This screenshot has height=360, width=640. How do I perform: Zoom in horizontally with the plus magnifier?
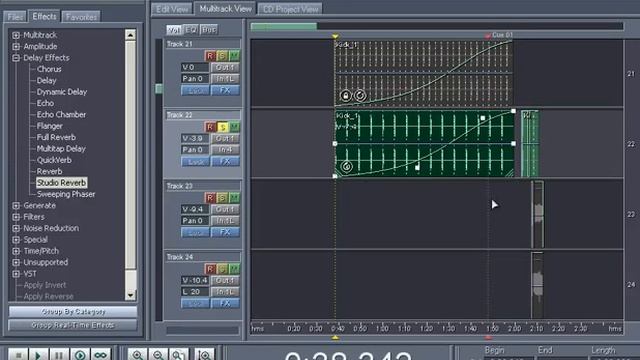pyautogui.click(x=137, y=354)
